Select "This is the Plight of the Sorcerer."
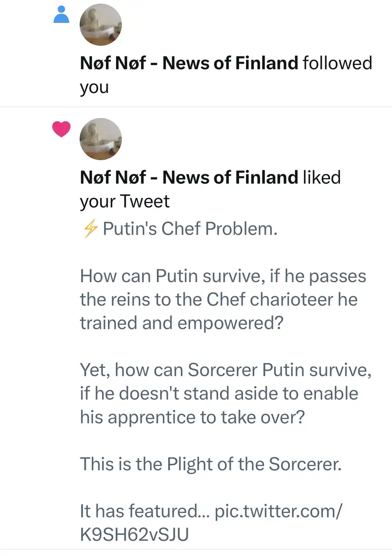Viewport: 392px width, 556px height. tap(210, 463)
